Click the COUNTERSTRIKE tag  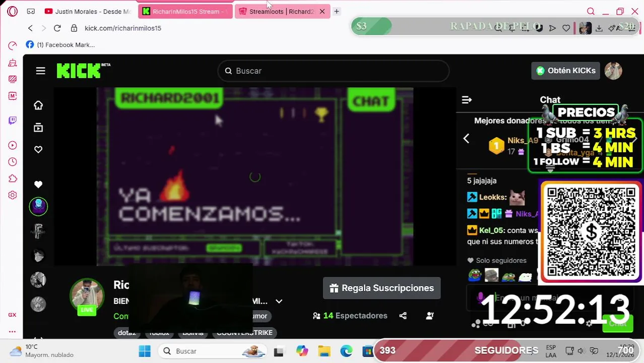(245, 333)
